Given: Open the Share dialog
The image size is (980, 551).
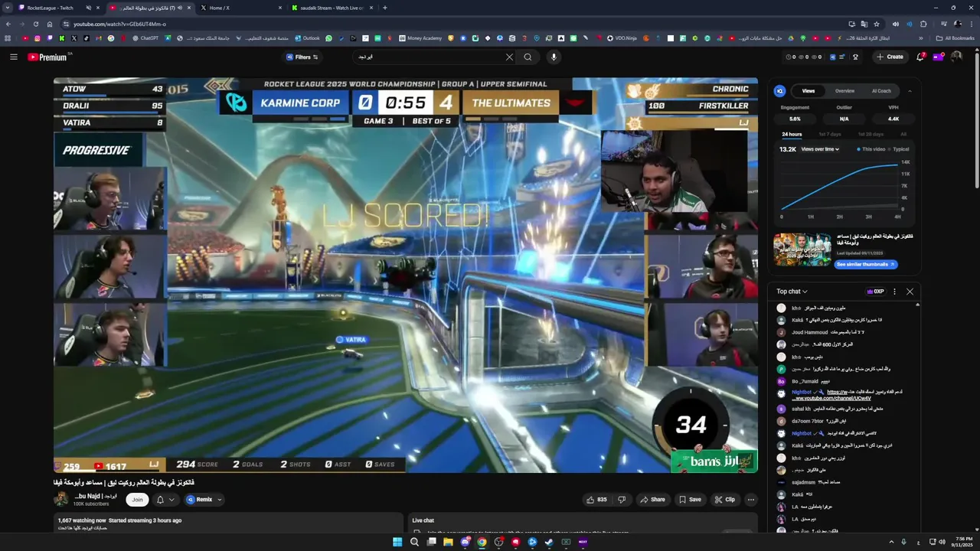Looking at the screenshot, I should (652, 500).
